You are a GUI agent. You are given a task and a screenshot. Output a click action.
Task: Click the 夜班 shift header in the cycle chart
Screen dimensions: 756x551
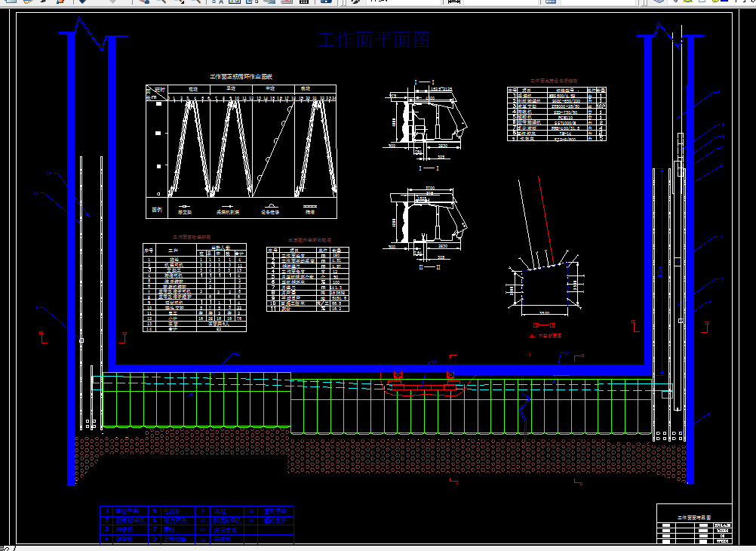tap(193, 89)
